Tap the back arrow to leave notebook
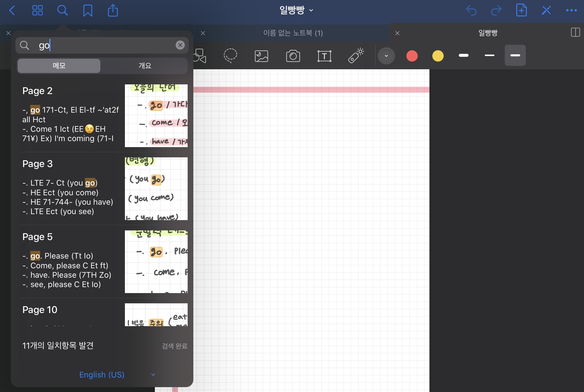584x392 pixels. [x=12, y=11]
